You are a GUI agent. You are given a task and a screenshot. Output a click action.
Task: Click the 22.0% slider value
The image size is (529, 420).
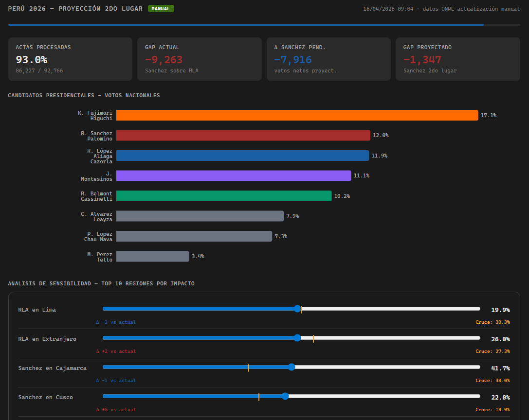coord(500,398)
